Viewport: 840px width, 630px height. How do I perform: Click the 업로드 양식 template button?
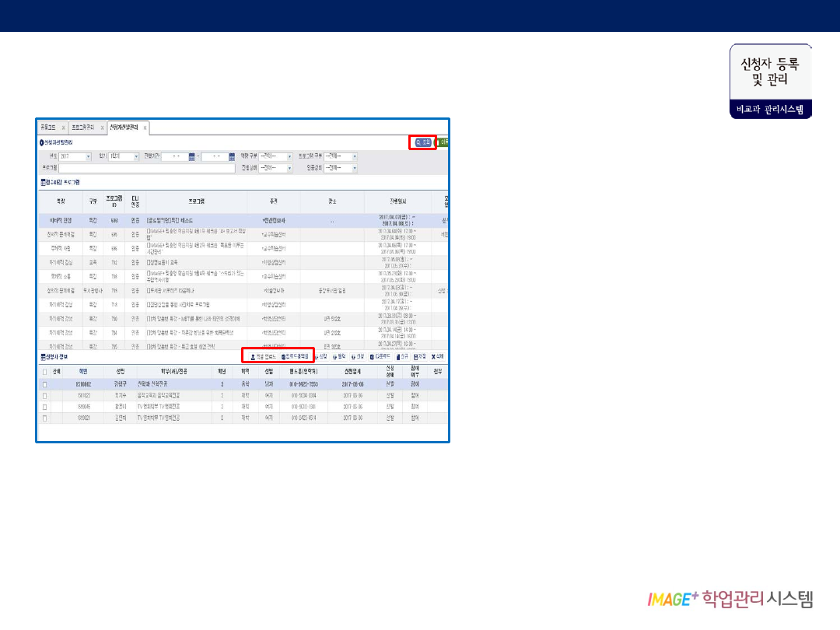(295, 356)
